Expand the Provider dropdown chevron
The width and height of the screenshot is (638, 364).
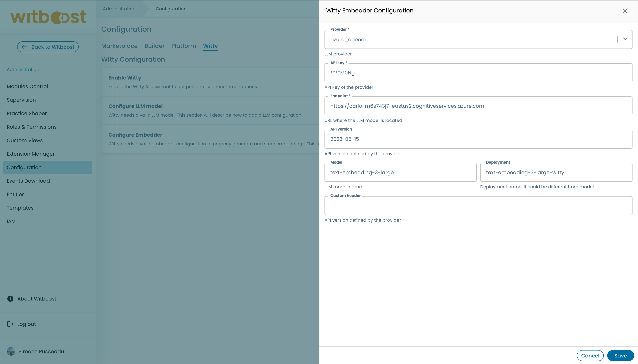[x=625, y=39]
